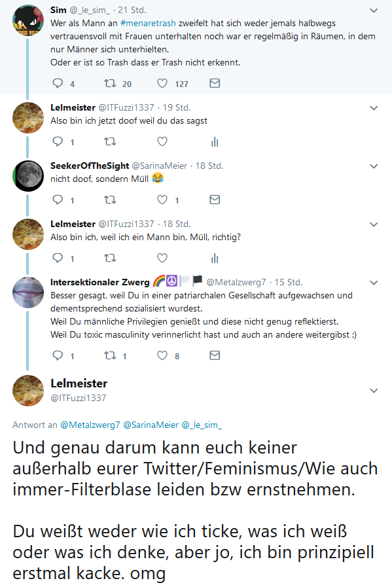The image size is (392, 585).
Task: Open the #menaretrash hashtag
Action: click(x=148, y=23)
